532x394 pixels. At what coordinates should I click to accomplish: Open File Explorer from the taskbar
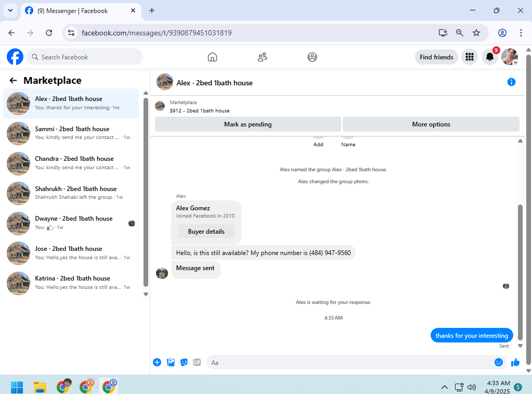(40, 387)
